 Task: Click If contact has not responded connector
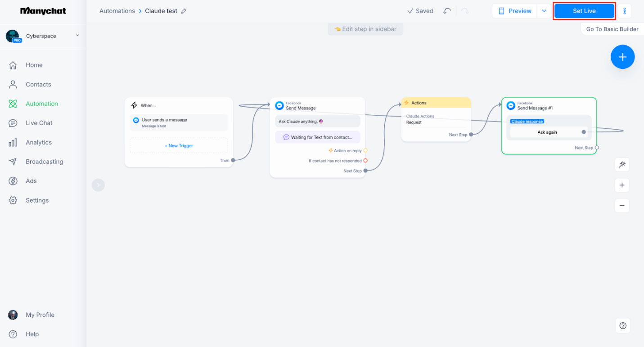365,161
